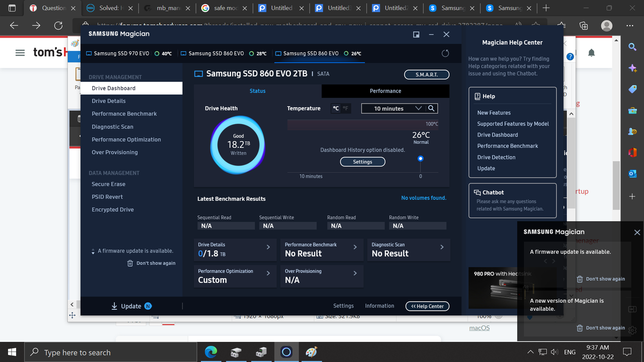Click the Edge browser back arrow
This screenshot has width=644, height=362.
(x=14, y=26)
